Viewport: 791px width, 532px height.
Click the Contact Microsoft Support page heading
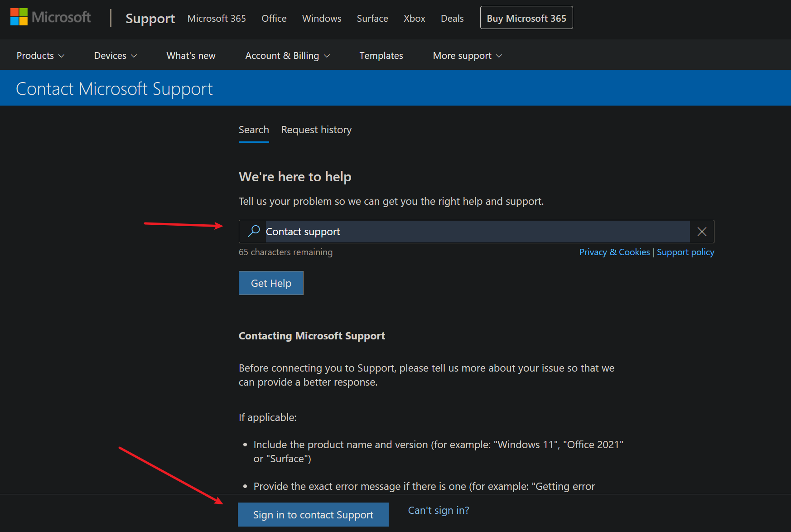pos(114,89)
